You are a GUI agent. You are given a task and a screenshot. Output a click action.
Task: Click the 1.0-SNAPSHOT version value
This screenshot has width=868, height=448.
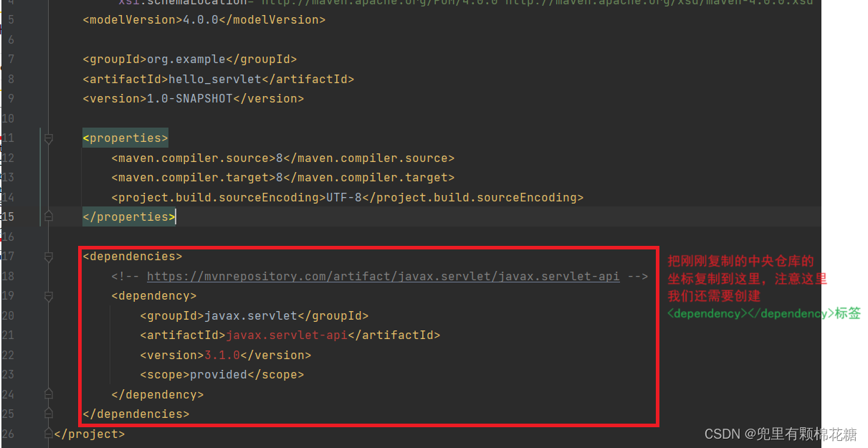point(189,99)
